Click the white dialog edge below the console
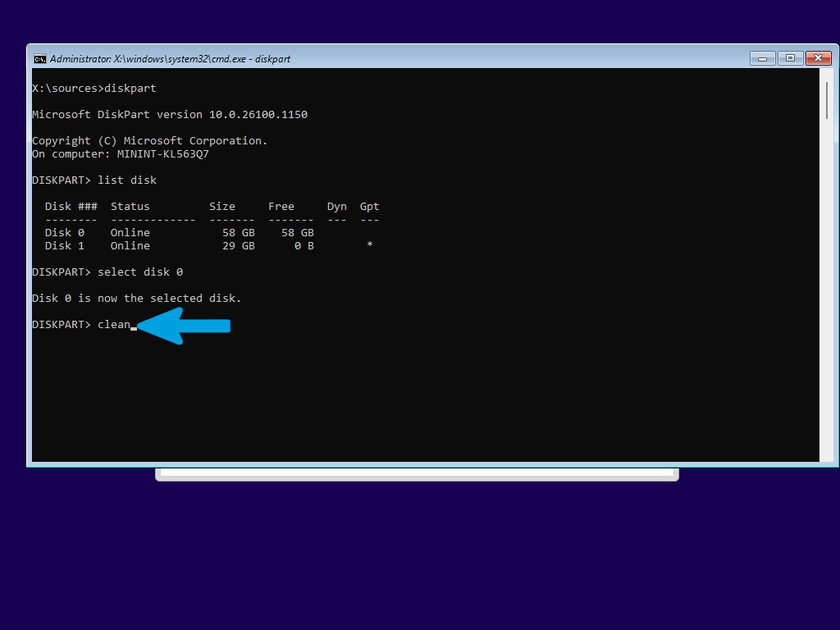The height and width of the screenshot is (630, 840). pos(417,474)
